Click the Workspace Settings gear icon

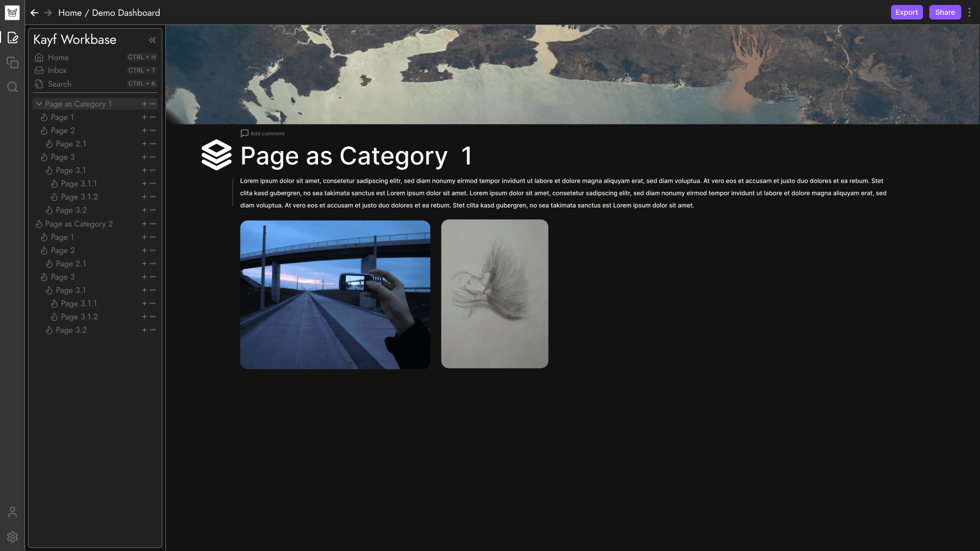point(12,537)
